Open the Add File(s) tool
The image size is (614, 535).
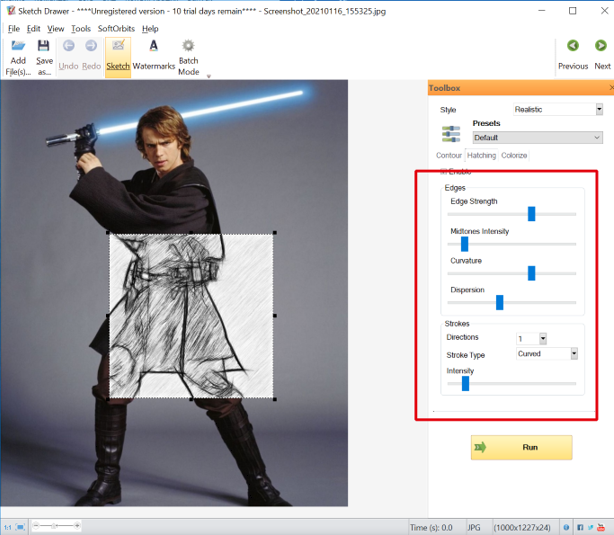[18, 58]
